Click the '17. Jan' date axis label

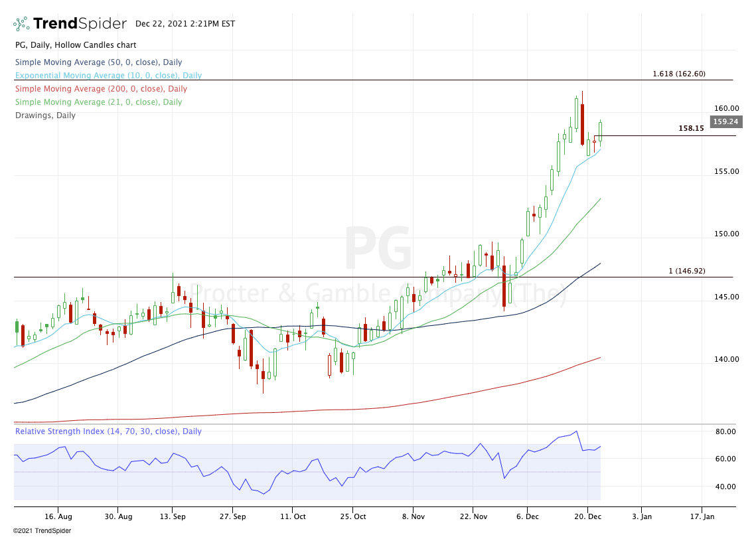(702, 516)
